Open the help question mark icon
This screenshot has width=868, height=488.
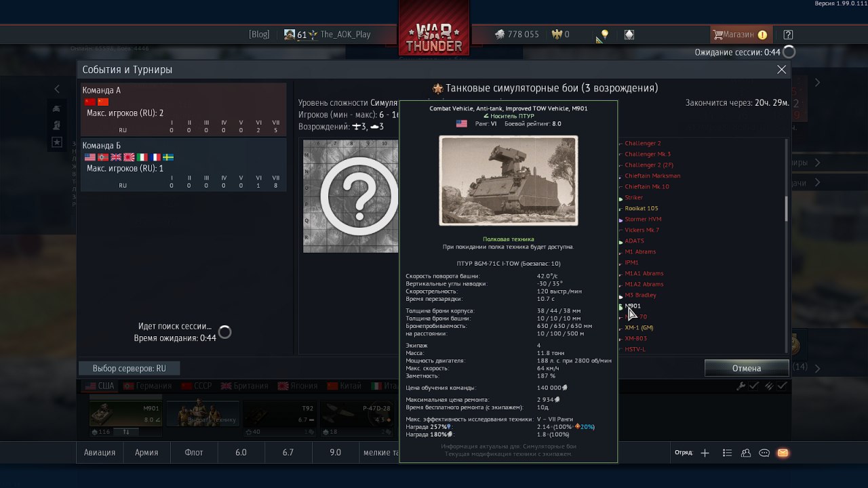coord(788,35)
